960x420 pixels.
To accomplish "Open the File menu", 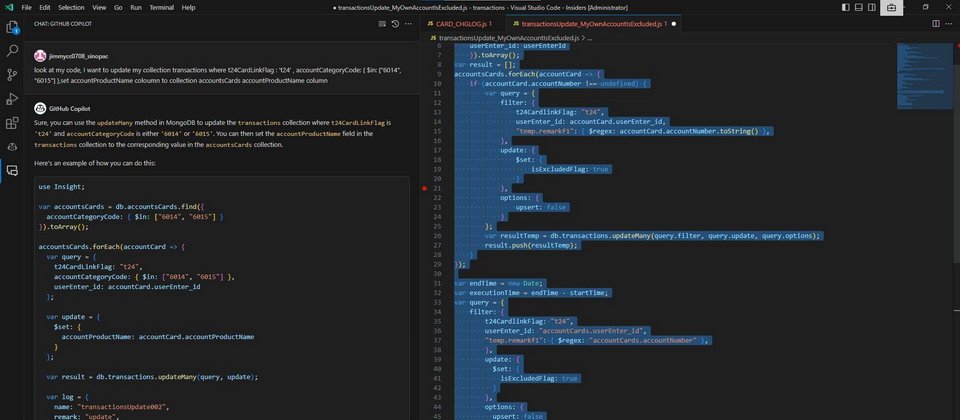I will click(x=26, y=7).
